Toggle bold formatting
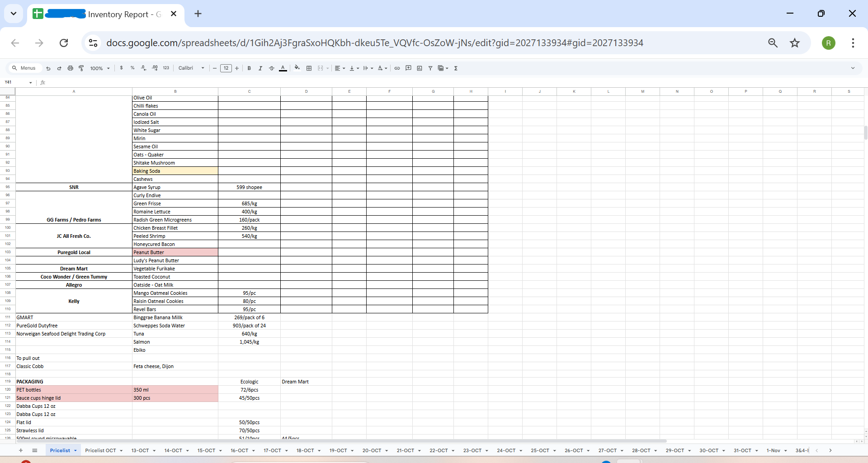 249,68
